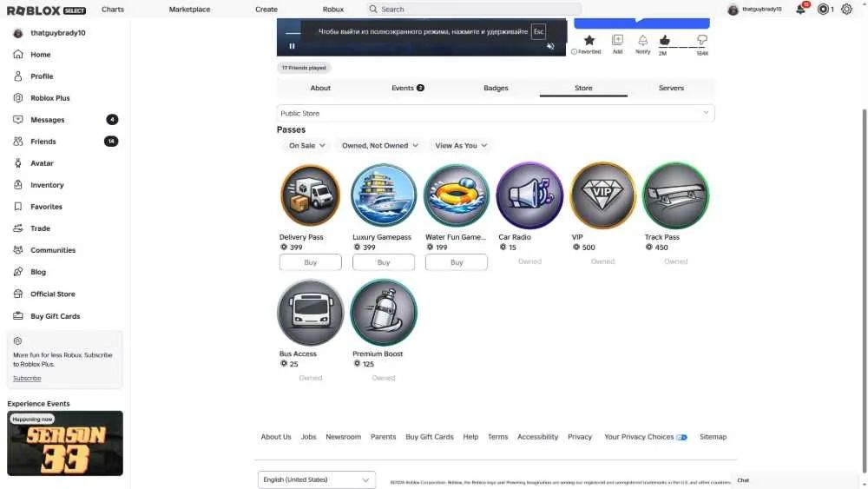Image resolution: width=868 pixels, height=489 pixels.
Task: Click the thumbs up like icon
Action: click(x=664, y=40)
